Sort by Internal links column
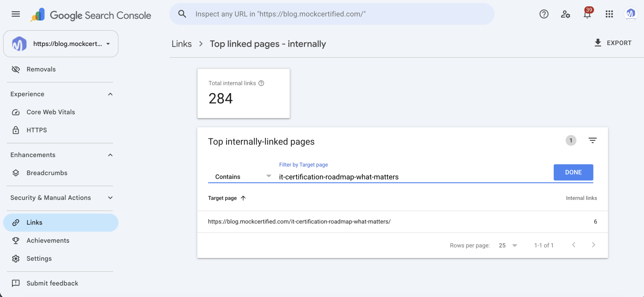 pyautogui.click(x=581, y=198)
